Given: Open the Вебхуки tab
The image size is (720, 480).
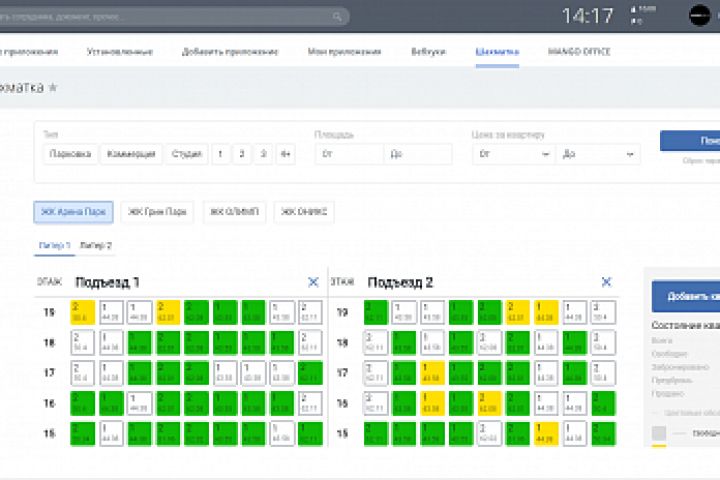Looking at the screenshot, I should (428, 51).
